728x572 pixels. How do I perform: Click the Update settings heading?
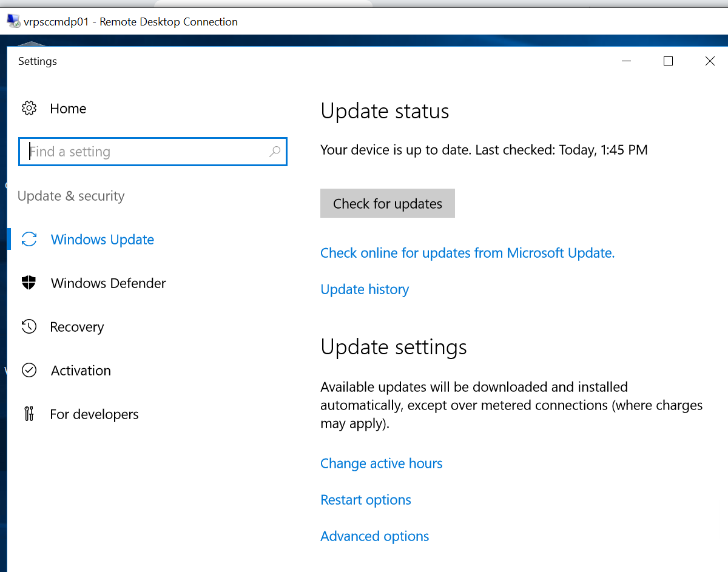coord(394,347)
